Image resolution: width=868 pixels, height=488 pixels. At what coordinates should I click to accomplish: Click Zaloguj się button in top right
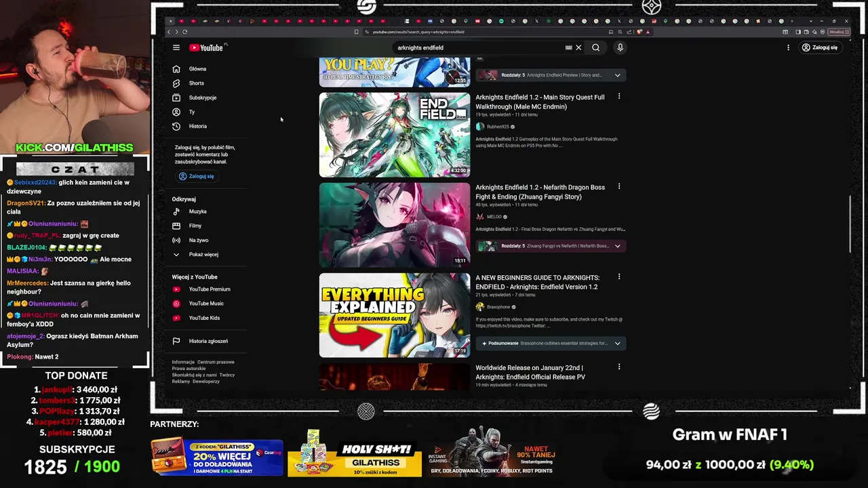[x=820, y=47]
